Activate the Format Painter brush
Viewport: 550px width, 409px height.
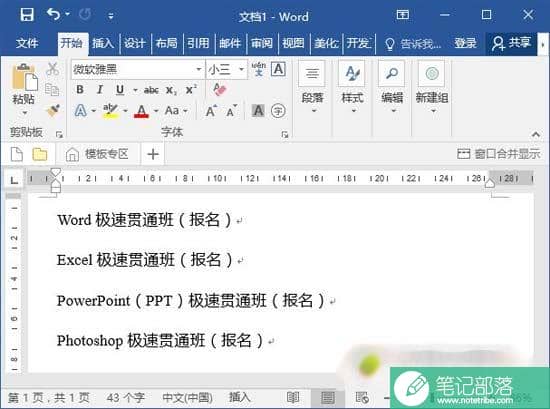(53, 110)
